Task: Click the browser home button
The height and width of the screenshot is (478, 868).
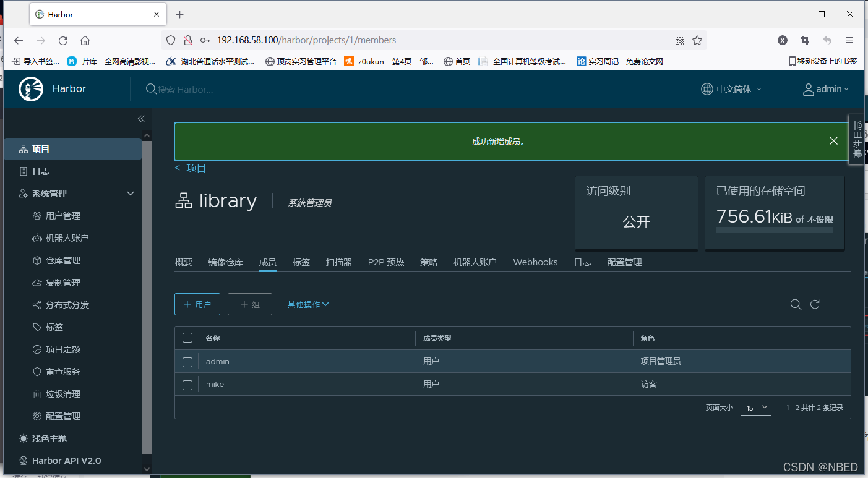Action: click(85, 40)
